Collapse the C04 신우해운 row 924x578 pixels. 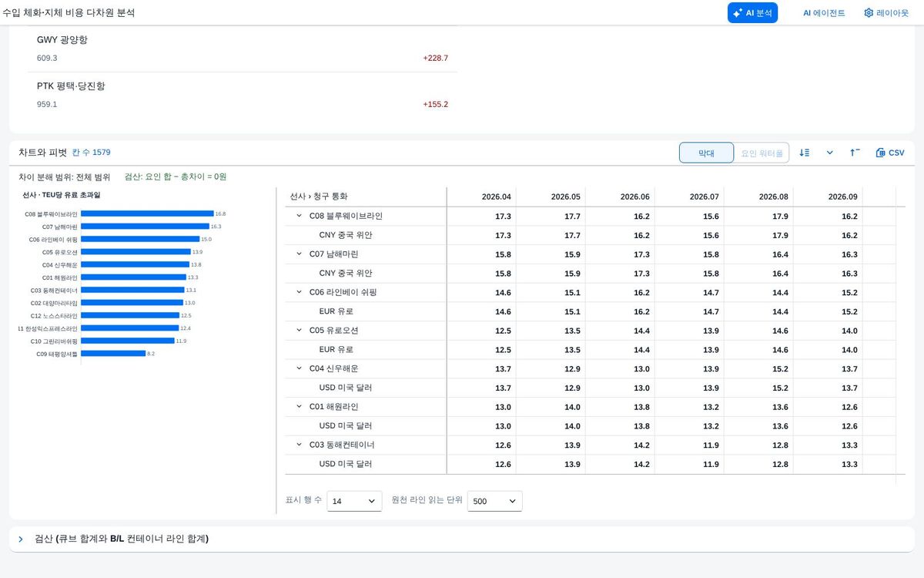[x=299, y=368]
